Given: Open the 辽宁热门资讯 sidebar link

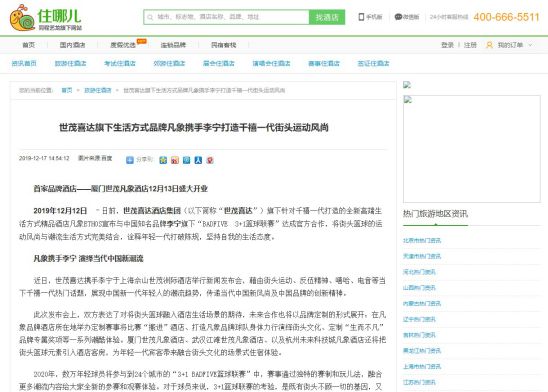Looking at the screenshot, I should pyautogui.click(x=419, y=319).
